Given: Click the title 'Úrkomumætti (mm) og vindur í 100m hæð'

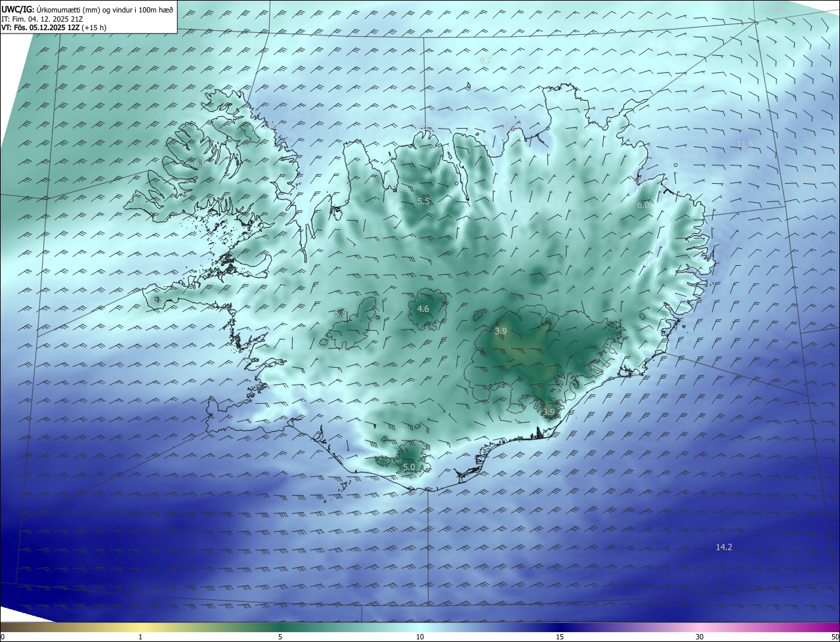Looking at the screenshot, I should coord(105,10).
